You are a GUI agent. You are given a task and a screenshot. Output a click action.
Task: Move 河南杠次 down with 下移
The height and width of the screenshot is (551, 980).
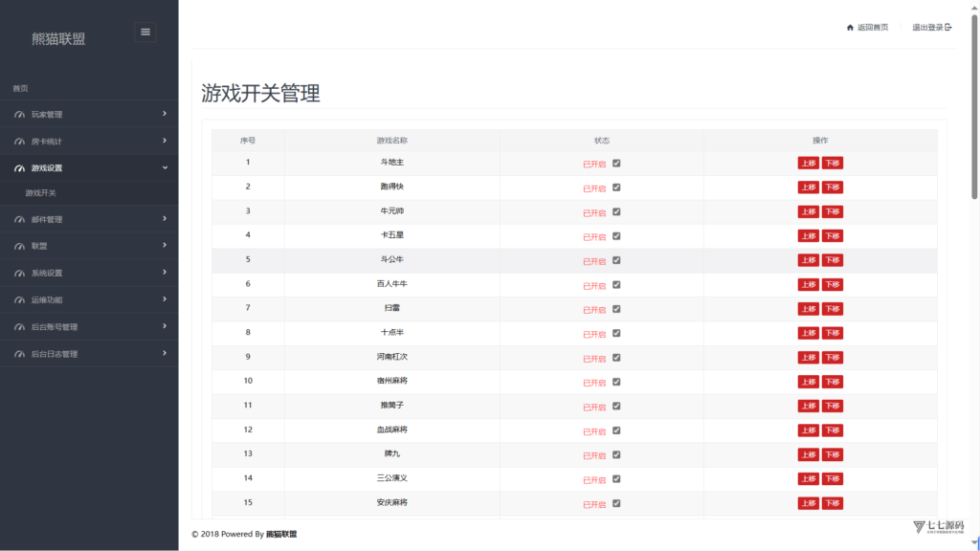[832, 358]
